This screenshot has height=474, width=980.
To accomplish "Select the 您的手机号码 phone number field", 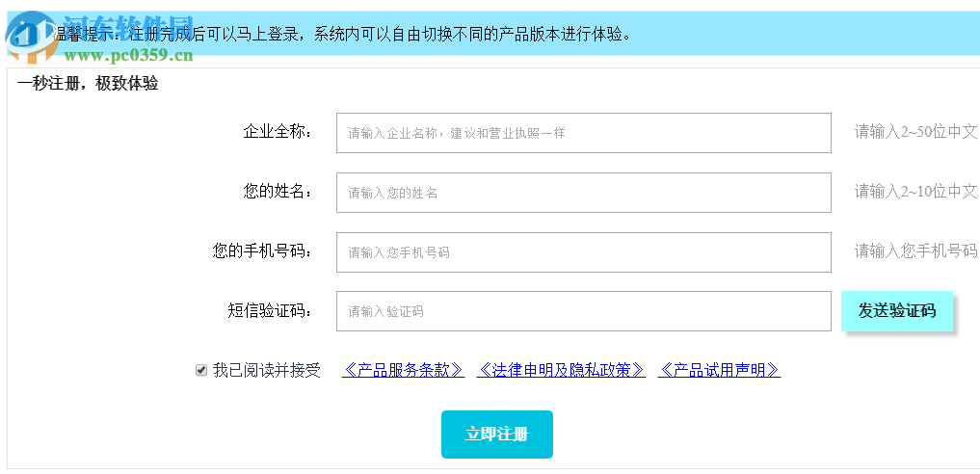I will [x=583, y=252].
